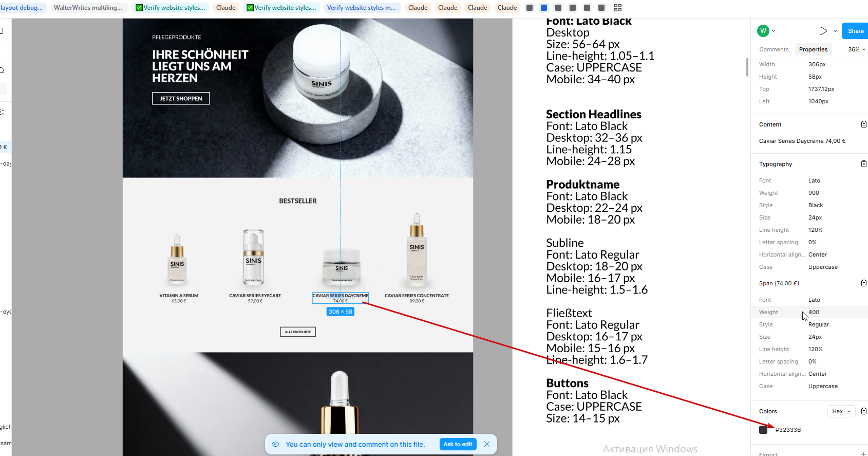The image size is (868, 456).
Task: Click the eye icon in the view-only banner
Action: click(275, 444)
